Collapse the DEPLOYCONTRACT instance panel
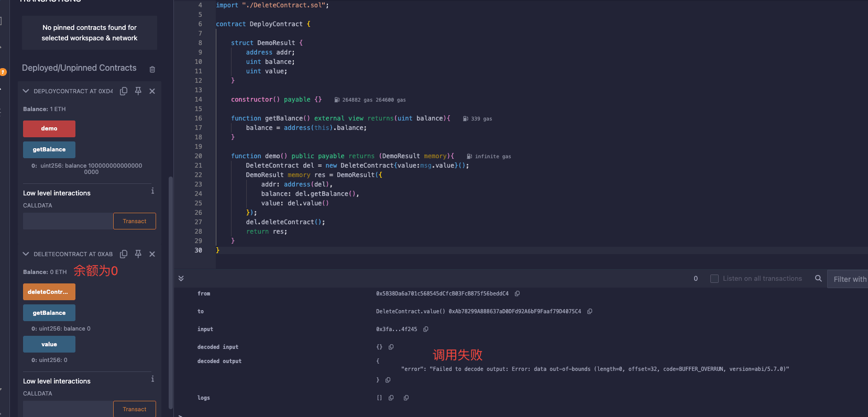The width and height of the screenshot is (868, 417). coord(26,91)
